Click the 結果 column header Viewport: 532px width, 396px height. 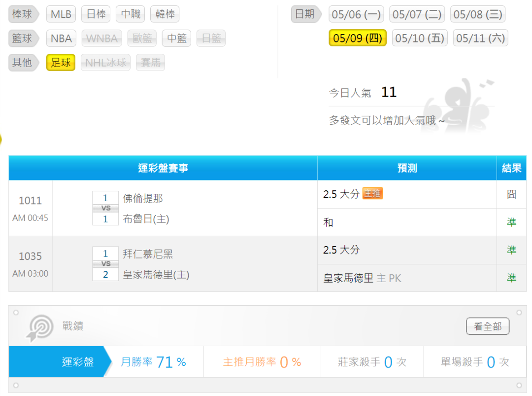point(512,168)
